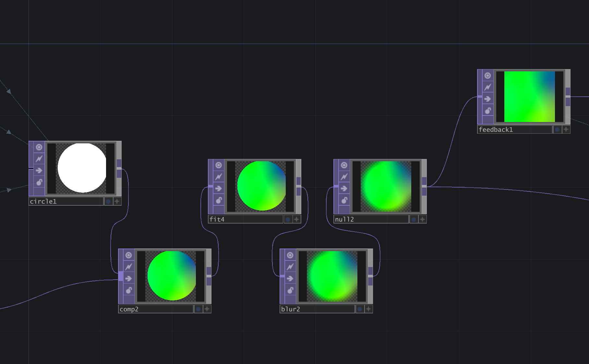Screen dimensions: 589x364
Task: Click the output connector of null2
Action: pyautogui.click(x=424, y=186)
